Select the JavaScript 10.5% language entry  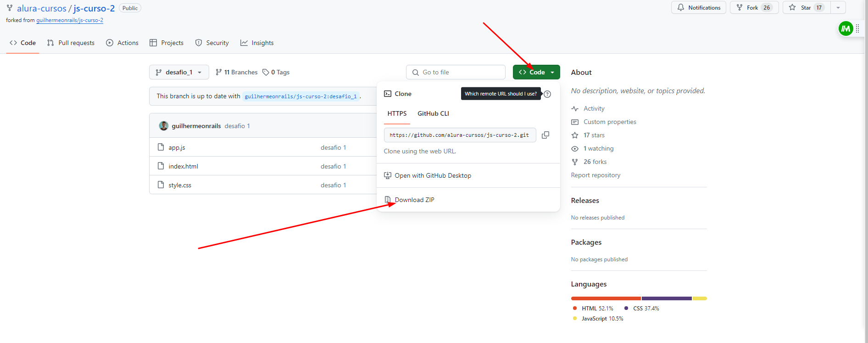pyautogui.click(x=598, y=319)
